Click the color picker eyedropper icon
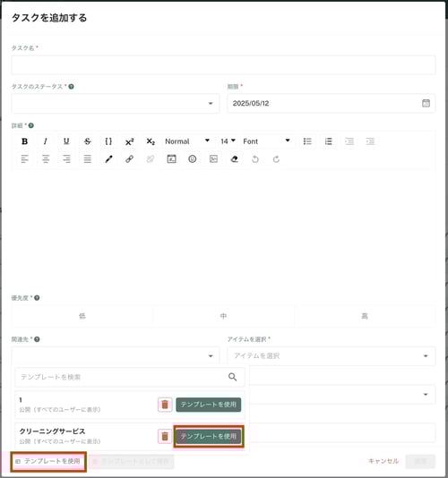Screen dimensions: 448x478 tap(108, 158)
